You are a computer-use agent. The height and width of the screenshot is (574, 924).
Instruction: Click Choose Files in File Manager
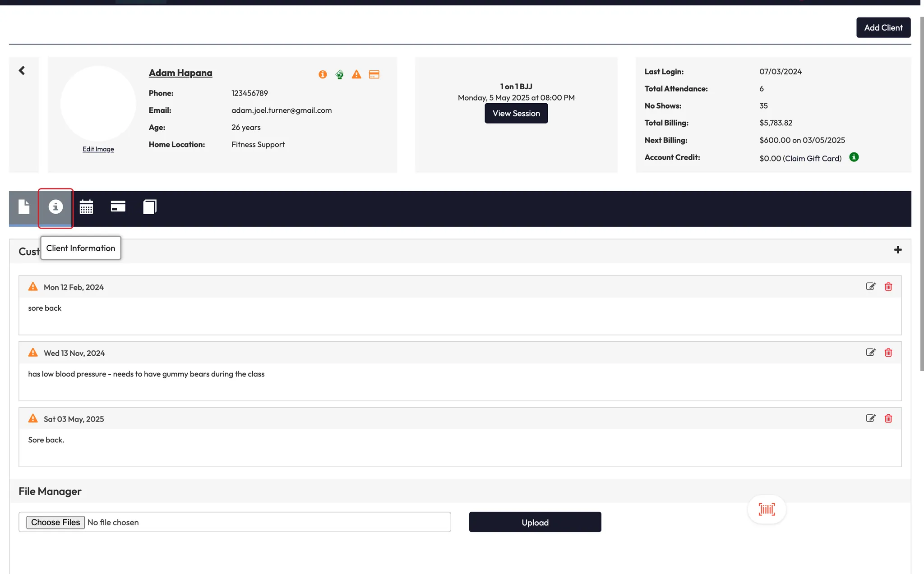point(55,522)
